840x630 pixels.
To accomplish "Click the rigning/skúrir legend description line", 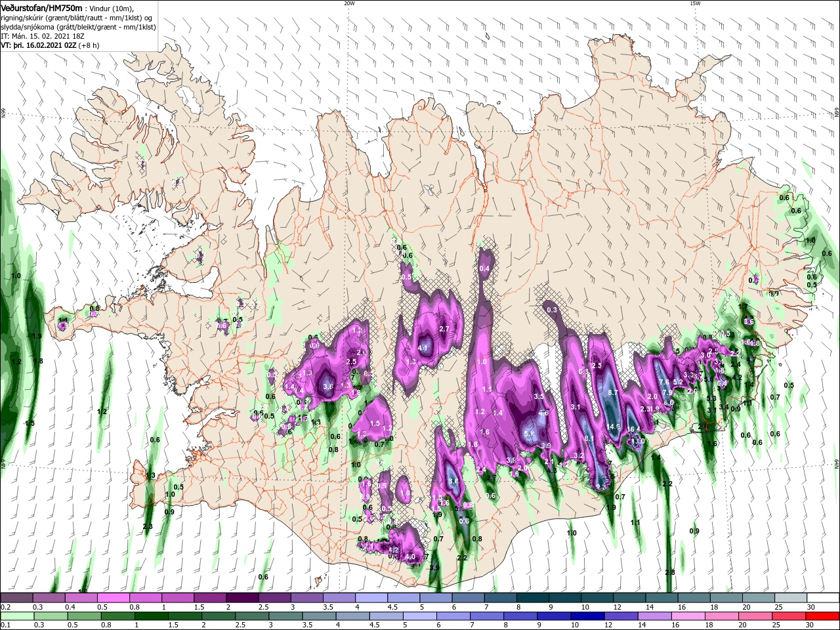I will click(x=77, y=18).
